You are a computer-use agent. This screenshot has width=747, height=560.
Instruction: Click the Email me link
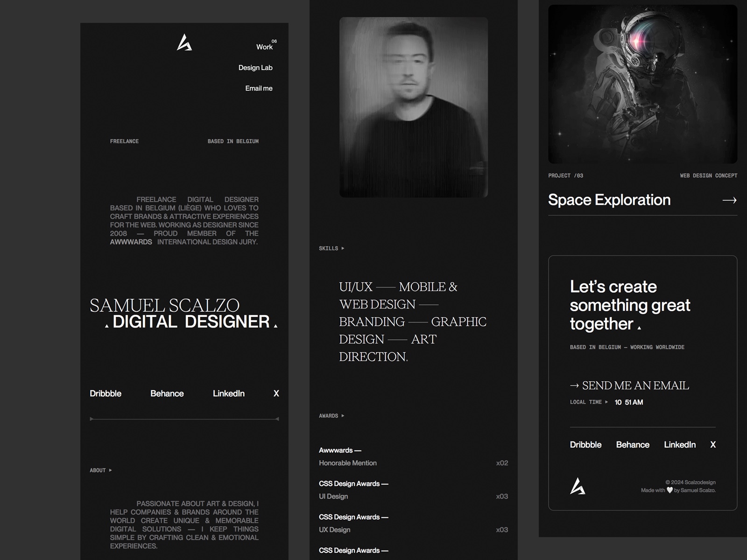(x=259, y=88)
